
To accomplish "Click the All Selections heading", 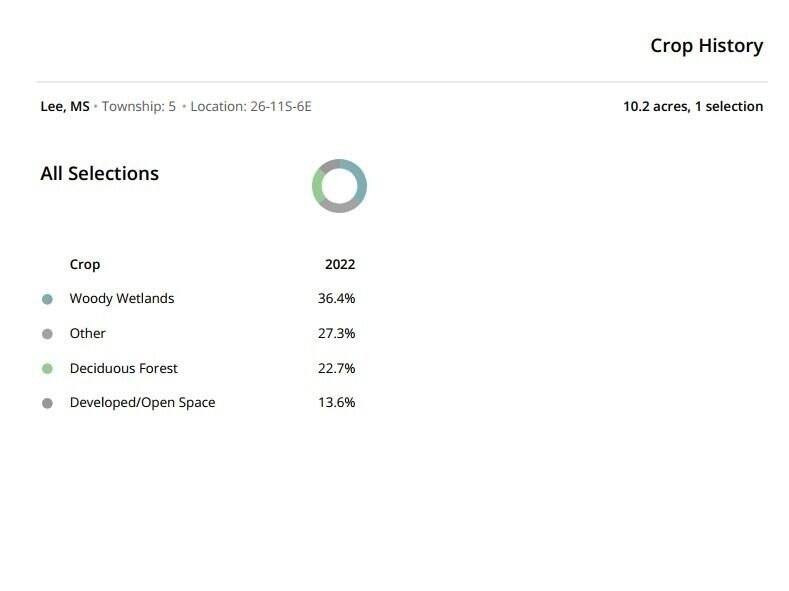I will [x=100, y=174].
